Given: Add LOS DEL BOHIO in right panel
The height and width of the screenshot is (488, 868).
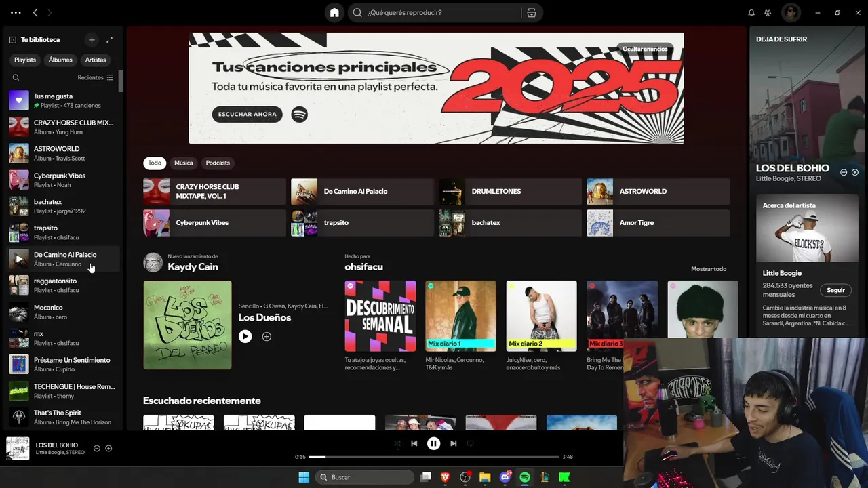Looking at the screenshot, I should pyautogui.click(x=854, y=172).
